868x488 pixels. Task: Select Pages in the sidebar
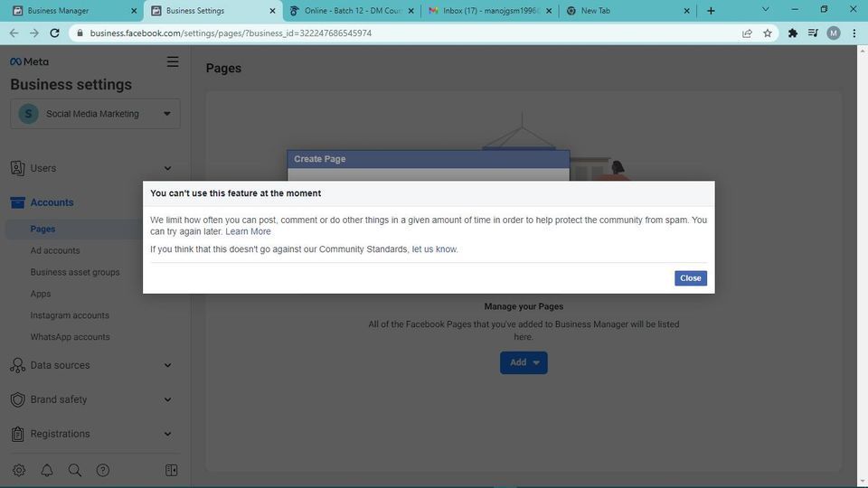42,229
